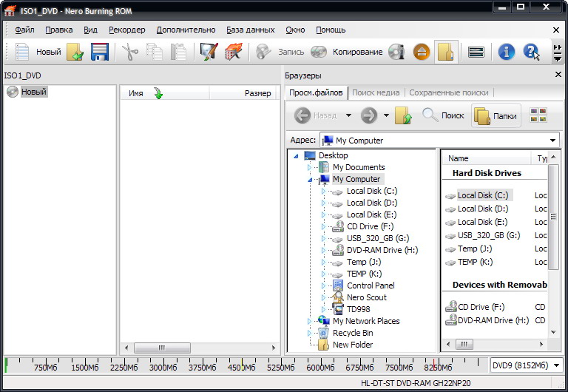The height and width of the screenshot is (392, 568).
Task: Toggle the Папки folders view button
Action: (496, 115)
